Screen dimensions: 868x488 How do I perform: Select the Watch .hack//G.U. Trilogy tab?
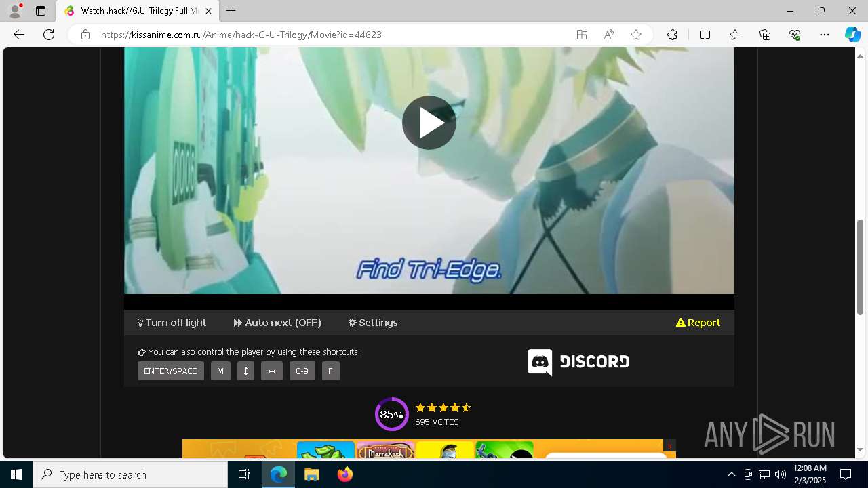pyautogui.click(x=138, y=11)
